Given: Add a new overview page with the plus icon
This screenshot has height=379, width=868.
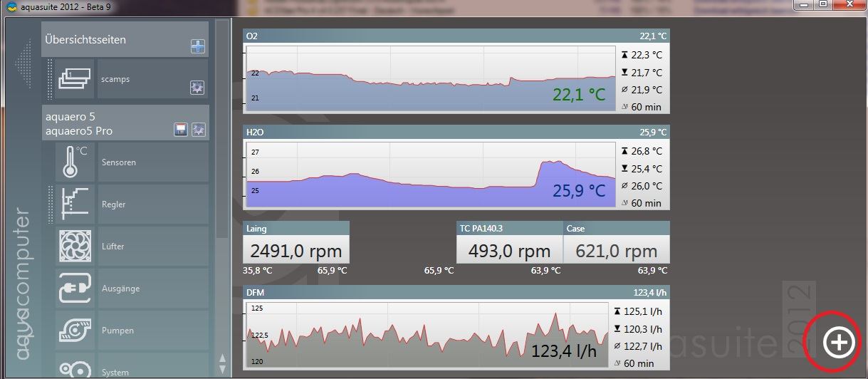Looking at the screenshot, I should [198, 47].
